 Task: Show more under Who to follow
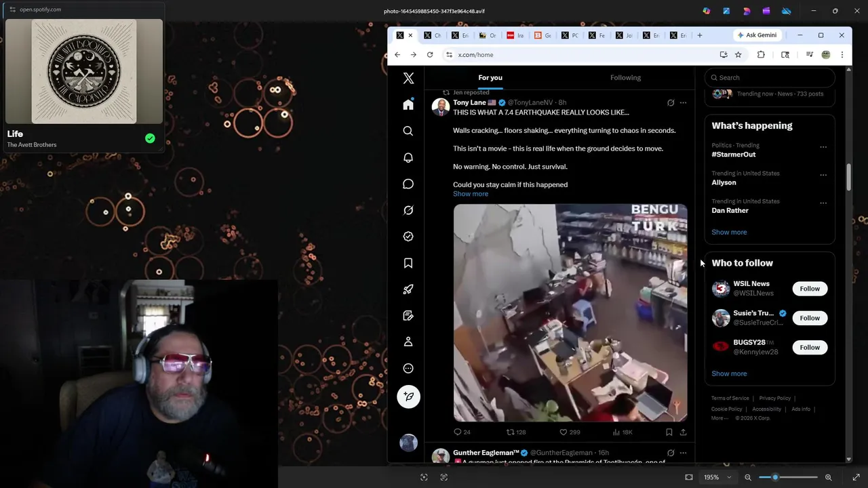click(x=729, y=373)
